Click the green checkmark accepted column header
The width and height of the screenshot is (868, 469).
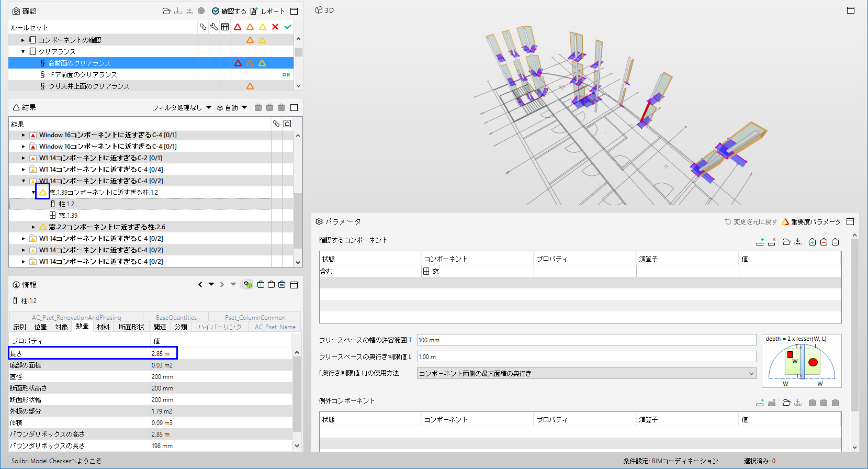coord(288,27)
